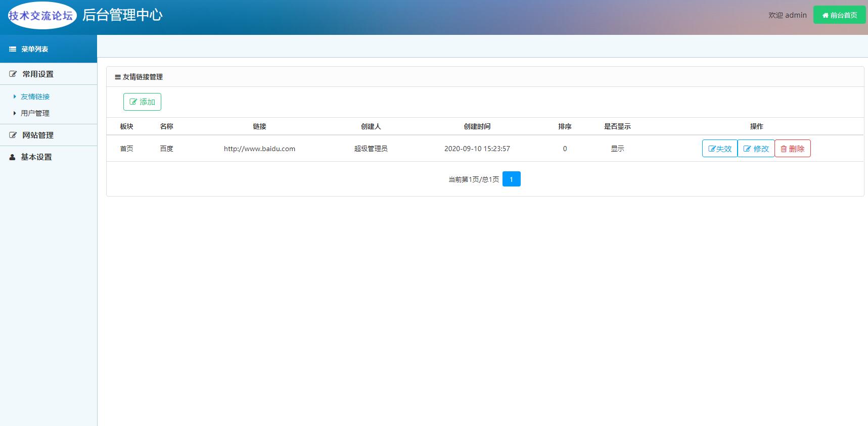Click the 显示 status cell
868x426 pixels.
pos(617,149)
